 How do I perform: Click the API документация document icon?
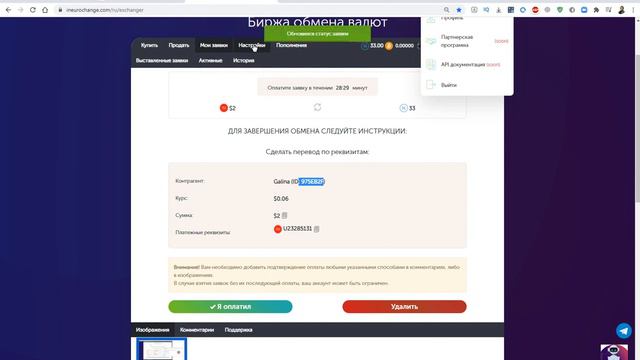[431, 64]
